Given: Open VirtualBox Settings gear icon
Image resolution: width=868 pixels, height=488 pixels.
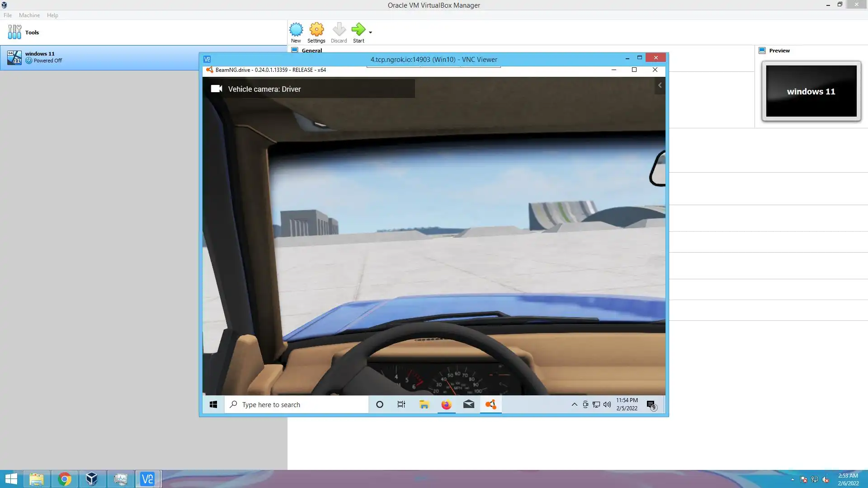Looking at the screenshot, I should pyautogui.click(x=316, y=30).
